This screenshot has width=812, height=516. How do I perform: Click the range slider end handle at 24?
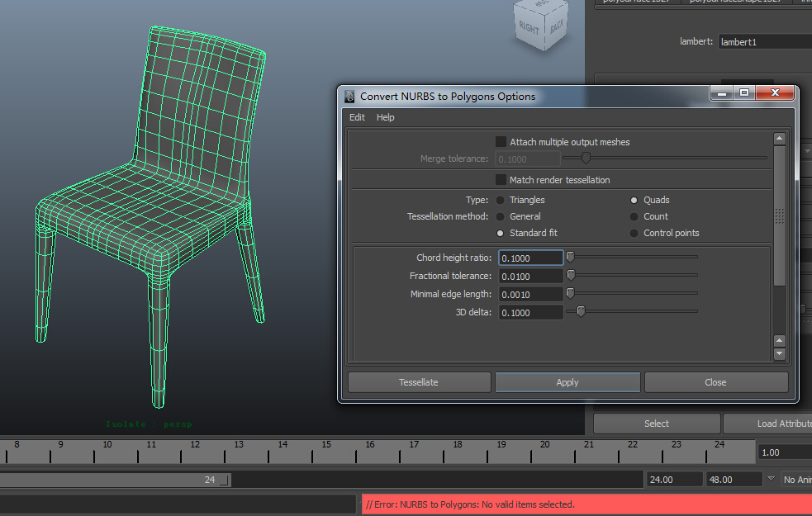click(224, 480)
